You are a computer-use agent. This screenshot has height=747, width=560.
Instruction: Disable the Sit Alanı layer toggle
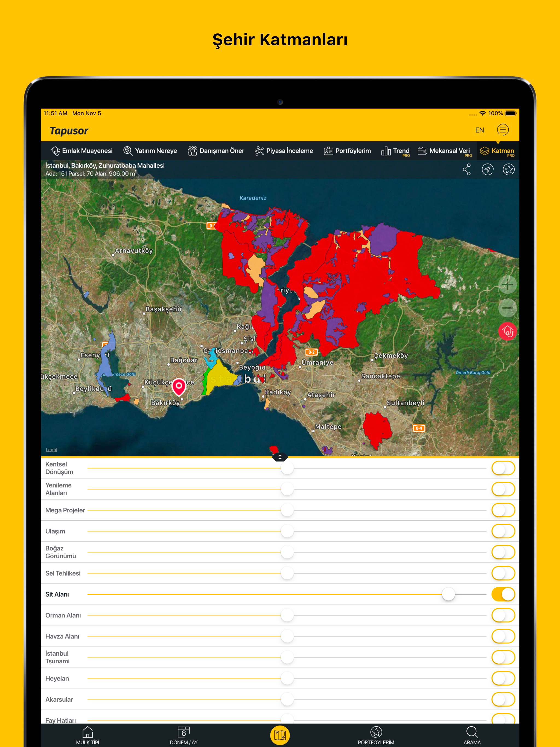(x=503, y=594)
